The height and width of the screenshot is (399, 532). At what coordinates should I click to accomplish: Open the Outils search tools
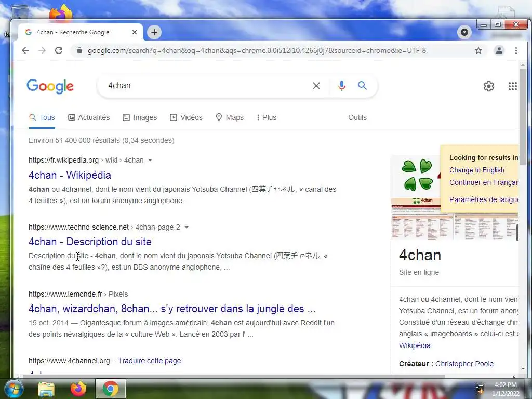[x=357, y=117]
